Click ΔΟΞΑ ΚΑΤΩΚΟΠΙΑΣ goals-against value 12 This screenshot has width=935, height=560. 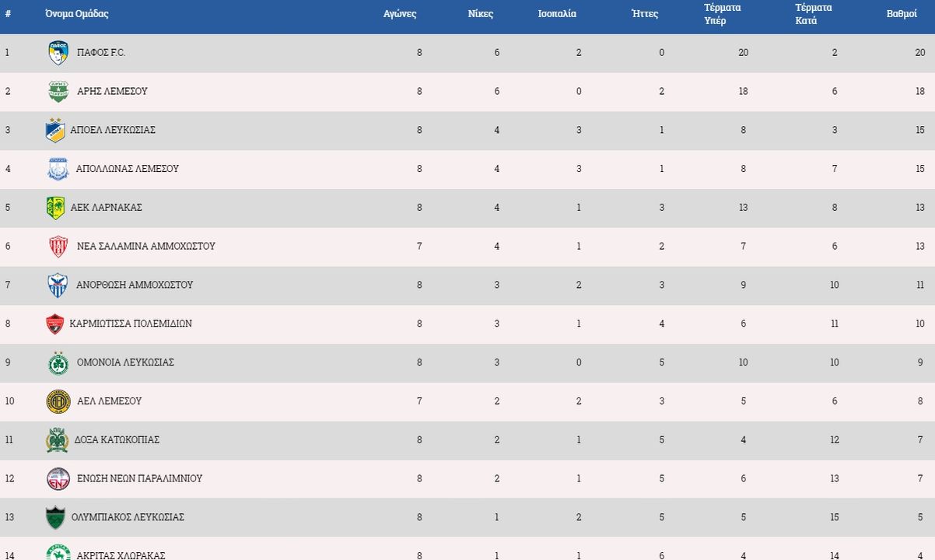(835, 440)
